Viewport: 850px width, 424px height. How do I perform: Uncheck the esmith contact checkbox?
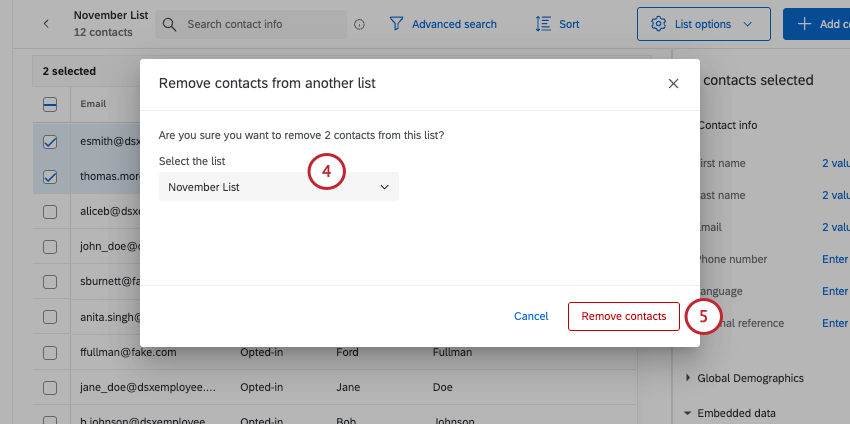[50, 142]
